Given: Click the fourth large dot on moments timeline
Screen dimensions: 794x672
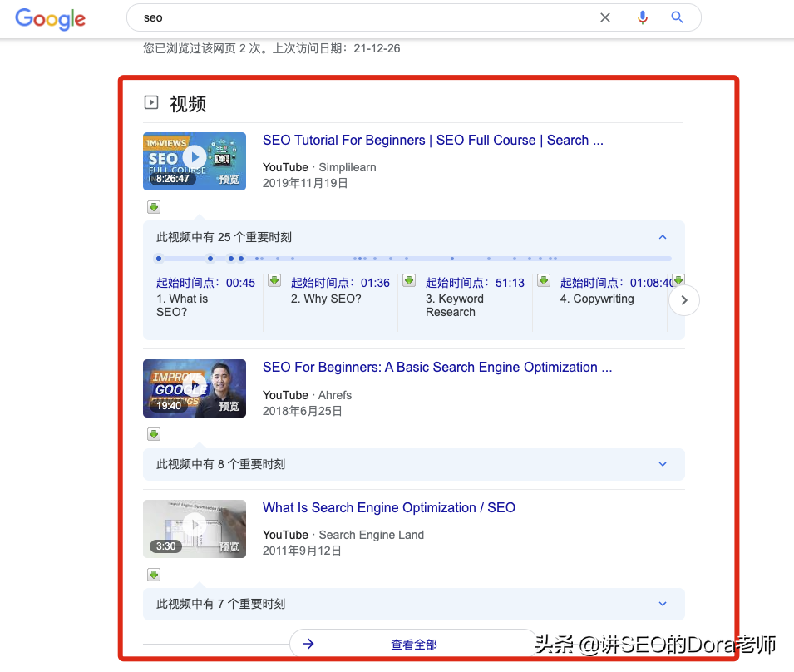Looking at the screenshot, I should click(241, 259).
